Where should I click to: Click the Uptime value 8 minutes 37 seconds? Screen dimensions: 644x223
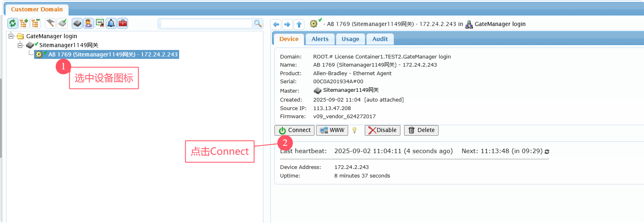[362, 176]
